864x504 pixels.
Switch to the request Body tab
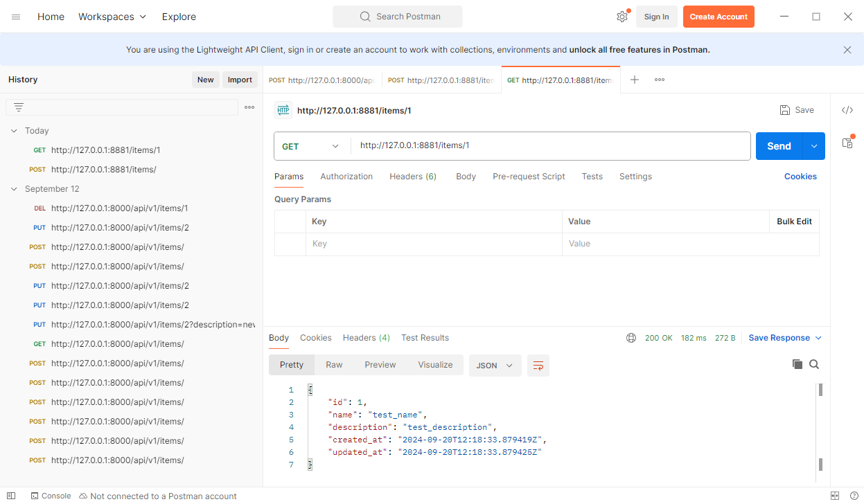coord(466,177)
